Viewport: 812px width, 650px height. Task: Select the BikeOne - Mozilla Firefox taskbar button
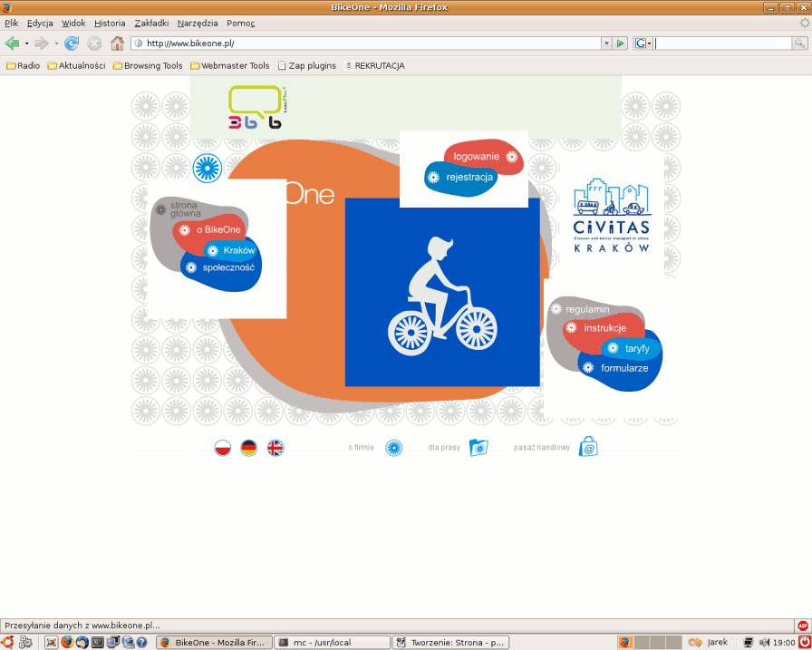click(214, 643)
